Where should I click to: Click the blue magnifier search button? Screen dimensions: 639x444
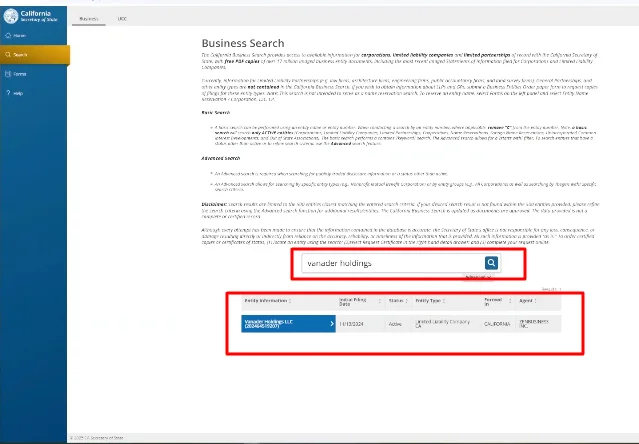tap(491, 263)
